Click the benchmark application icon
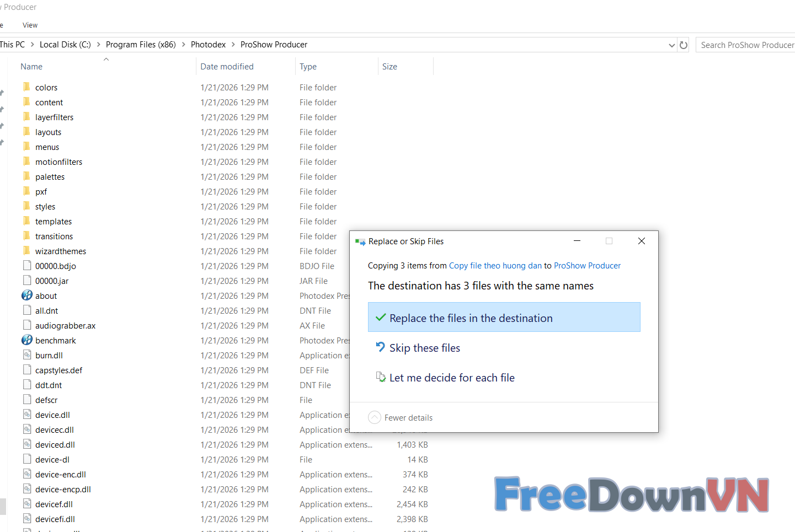This screenshot has width=795, height=532. point(27,340)
